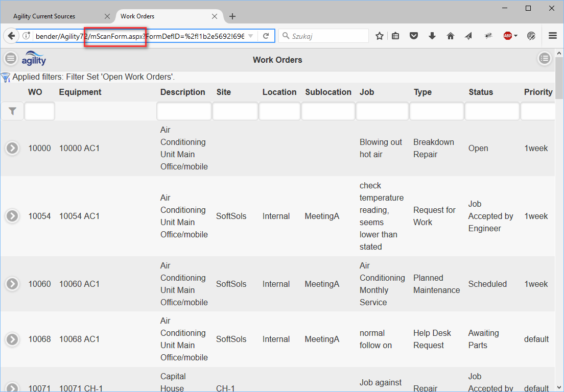Click the Description filter input field
This screenshot has width=564, height=392.
(184, 111)
